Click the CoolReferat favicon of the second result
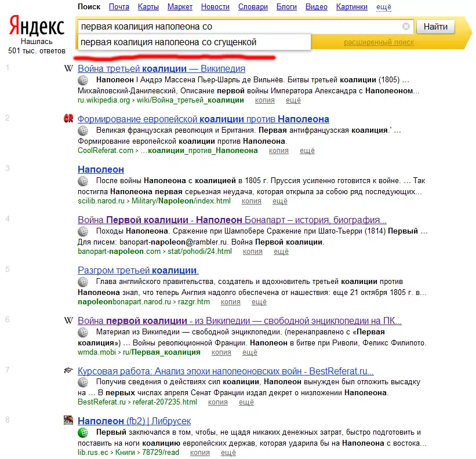Viewport: 476px width, 459px height. pos(68,119)
